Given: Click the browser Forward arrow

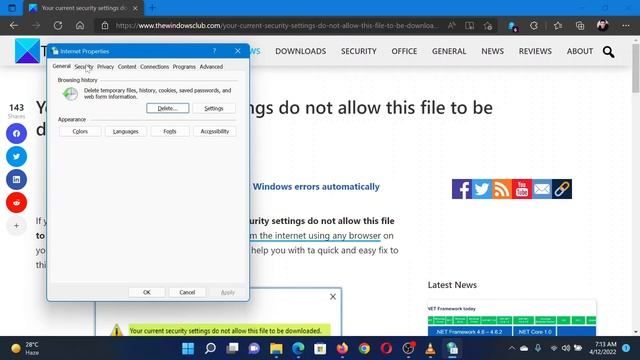Looking at the screenshot, I should pyautogui.click(x=36, y=25).
